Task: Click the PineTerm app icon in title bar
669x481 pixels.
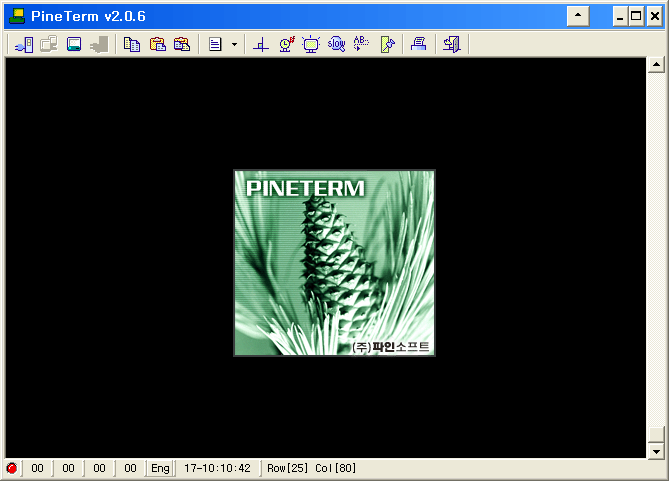Action: [x=17, y=16]
